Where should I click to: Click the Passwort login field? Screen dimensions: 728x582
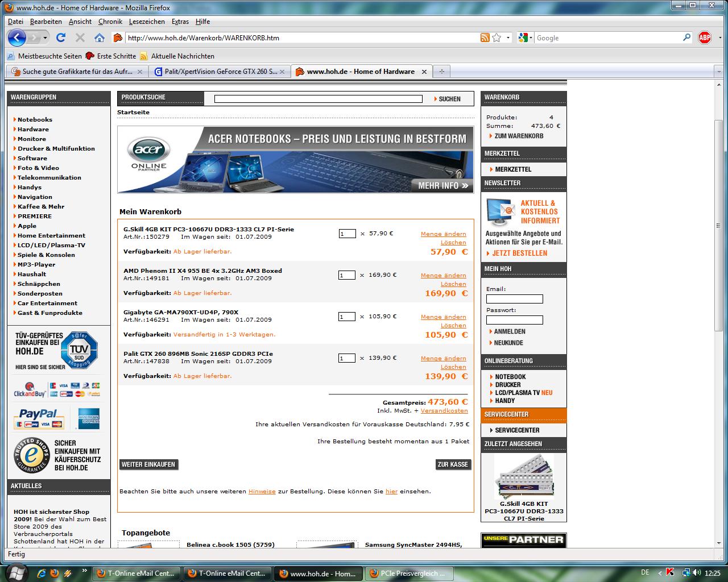coord(515,320)
